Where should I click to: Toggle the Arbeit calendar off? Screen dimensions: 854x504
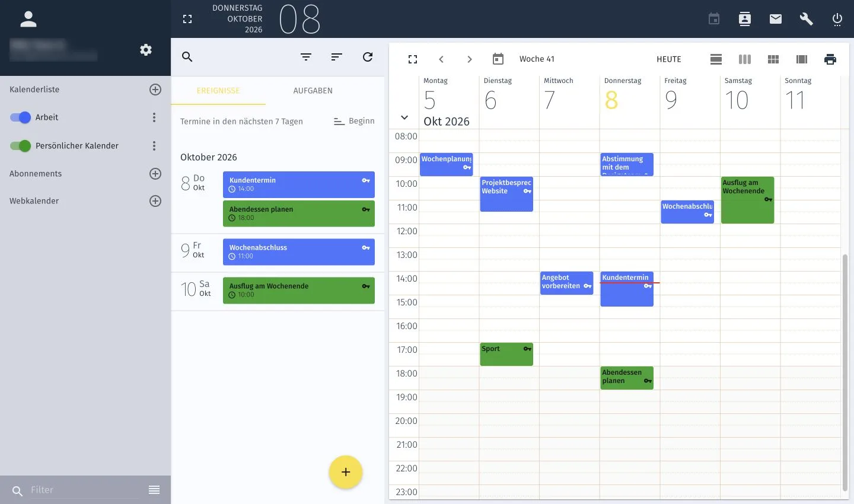20,117
